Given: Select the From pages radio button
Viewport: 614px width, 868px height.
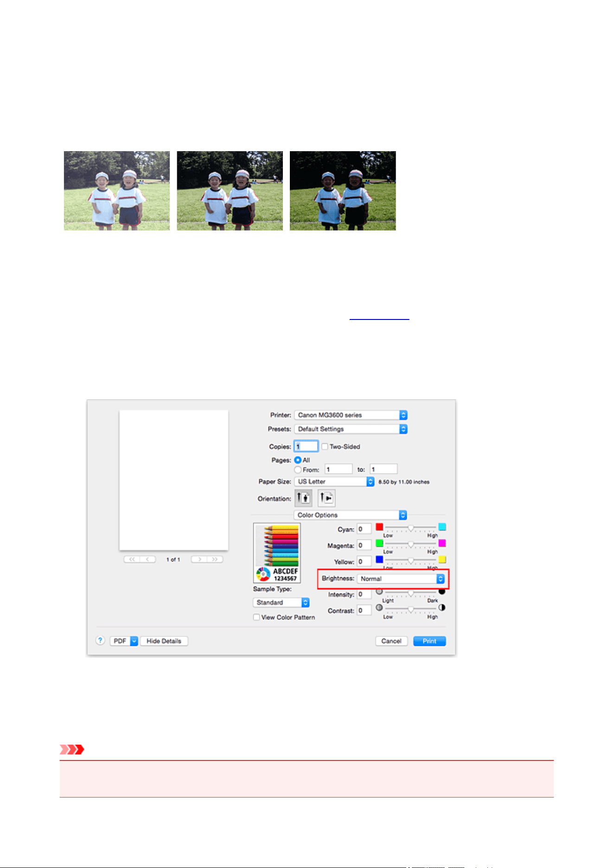Looking at the screenshot, I should pyautogui.click(x=298, y=470).
